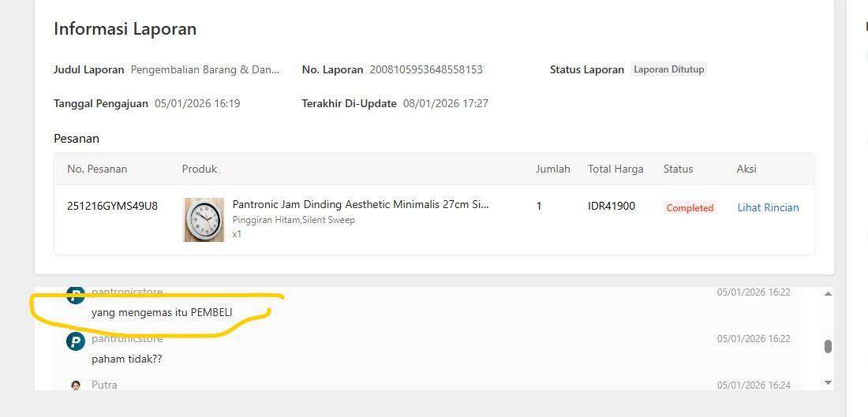Click the red Completed status badge
Screen dimensions: 868x417
click(690, 208)
